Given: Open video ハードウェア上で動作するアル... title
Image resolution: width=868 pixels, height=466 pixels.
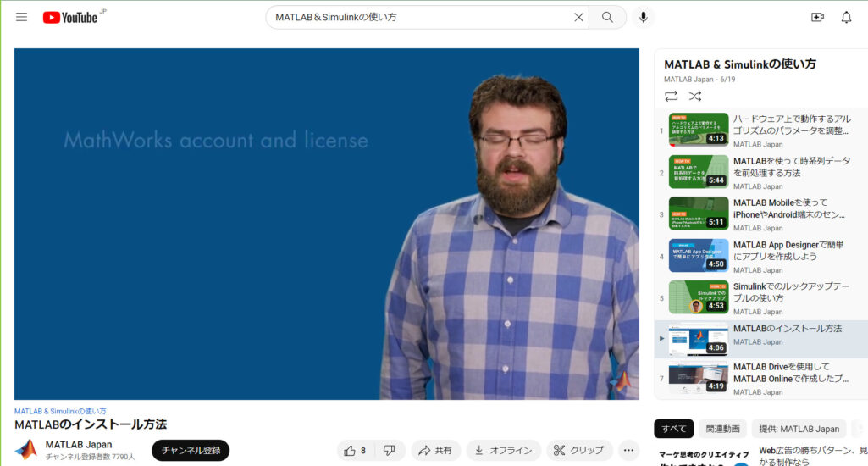Looking at the screenshot, I should pyautogui.click(x=792, y=125).
